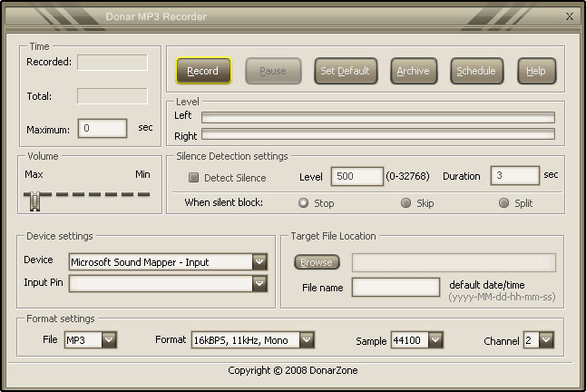Browse for a target file location
The height and width of the screenshot is (392, 586).
[x=317, y=262]
